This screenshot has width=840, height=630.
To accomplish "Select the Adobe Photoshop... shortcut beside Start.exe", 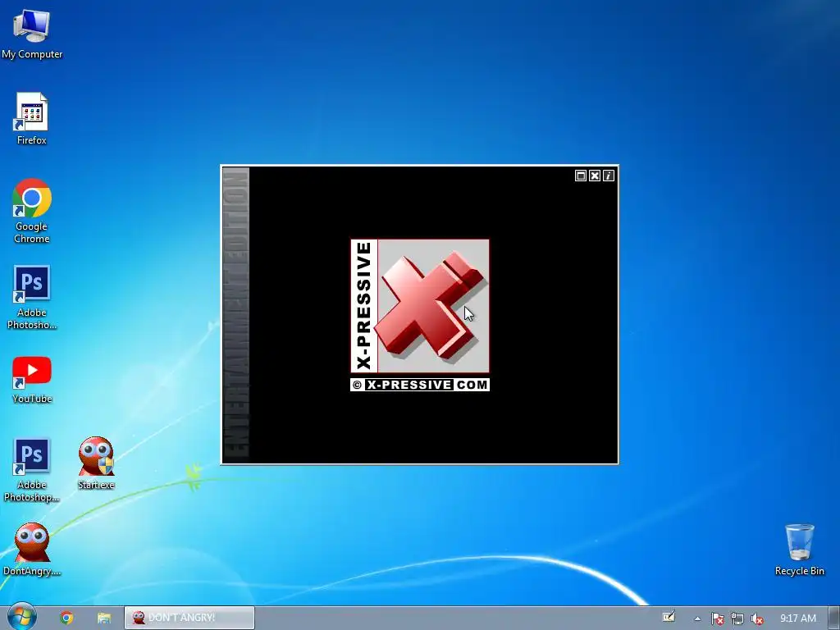I will [x=32, y=470].
